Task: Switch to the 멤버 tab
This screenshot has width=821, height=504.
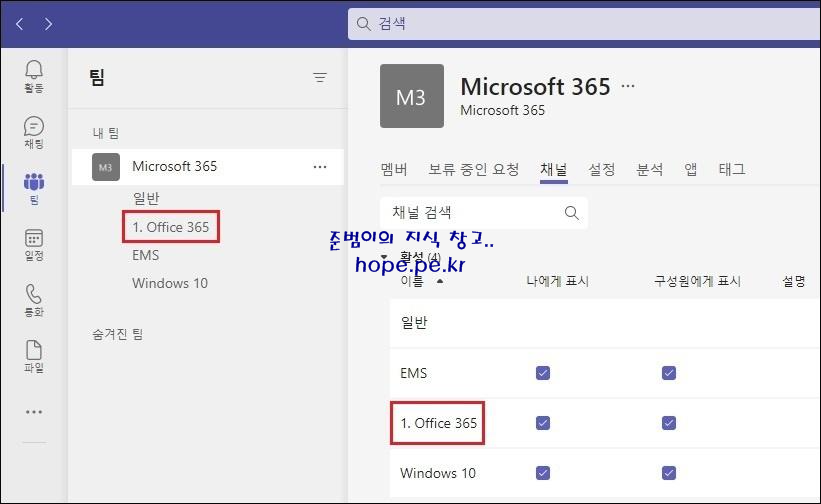Action: click(394, 169)
